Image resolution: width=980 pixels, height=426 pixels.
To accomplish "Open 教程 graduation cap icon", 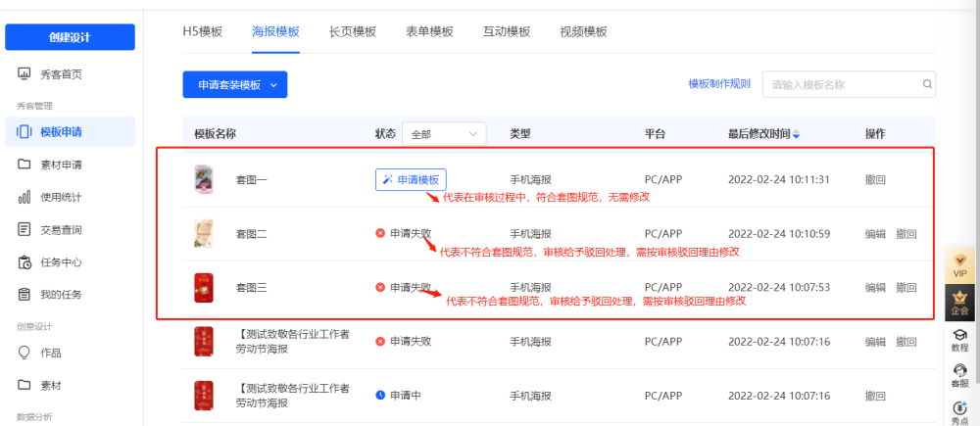I will pos(959,340).
